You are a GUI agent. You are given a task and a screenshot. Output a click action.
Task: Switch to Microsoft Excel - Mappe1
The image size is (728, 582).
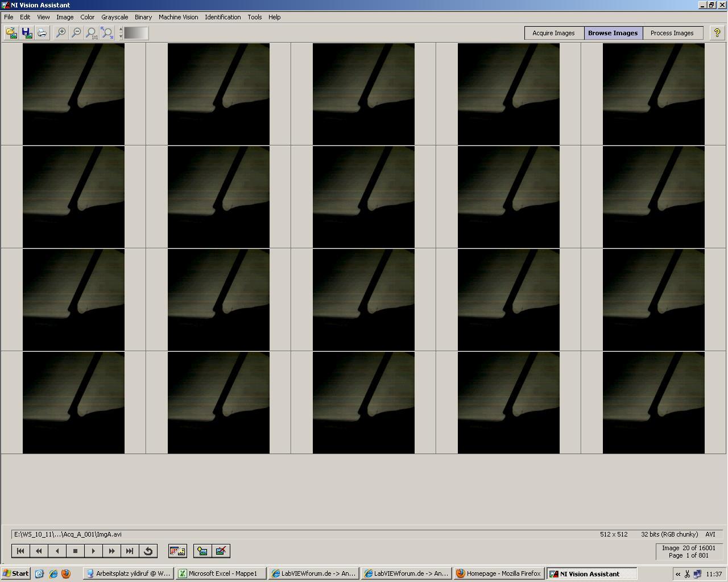coord(221,573)
